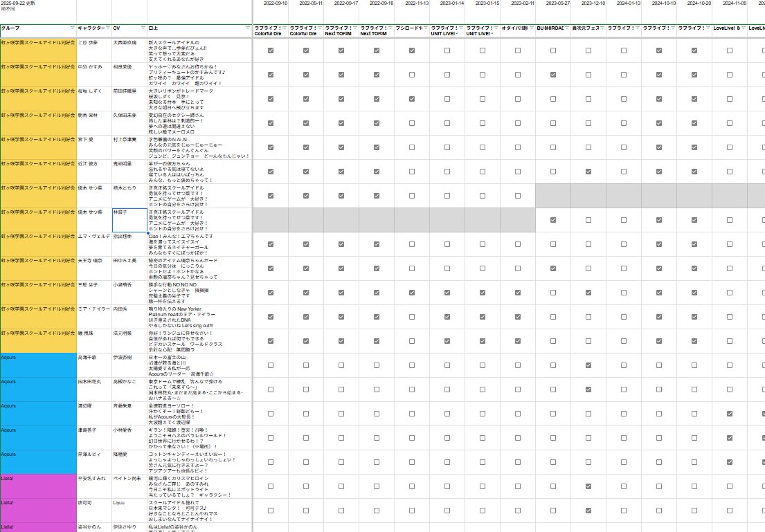Screen dimensions: 765x532
Task: Select the 虹ヶ咲 group cell beside 上原 歩夢
Action: pyautogui.click(x=38, y=51)
